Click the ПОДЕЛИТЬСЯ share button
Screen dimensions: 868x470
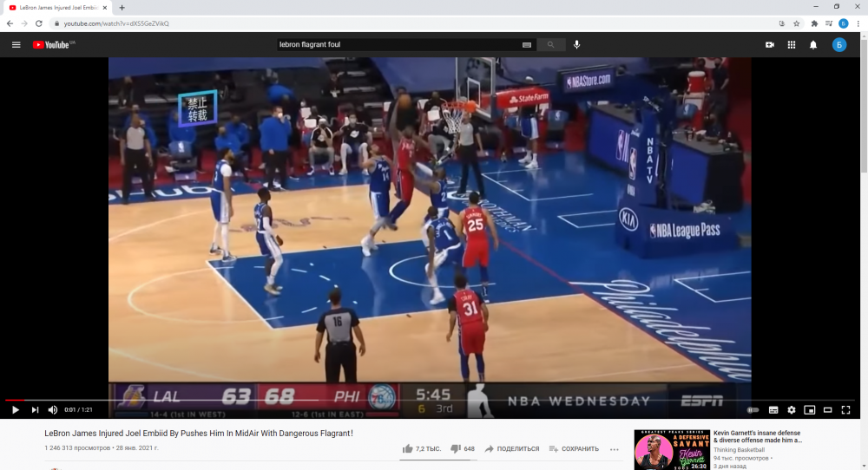tap(512, 448)
